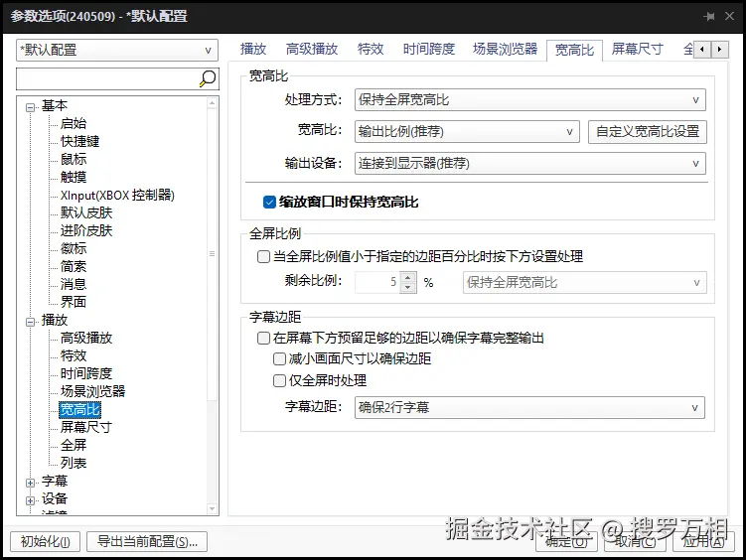The height and width of the screenshot is (560, 746).
Task: Close the preferences window
Action: [x=729, y=17]
